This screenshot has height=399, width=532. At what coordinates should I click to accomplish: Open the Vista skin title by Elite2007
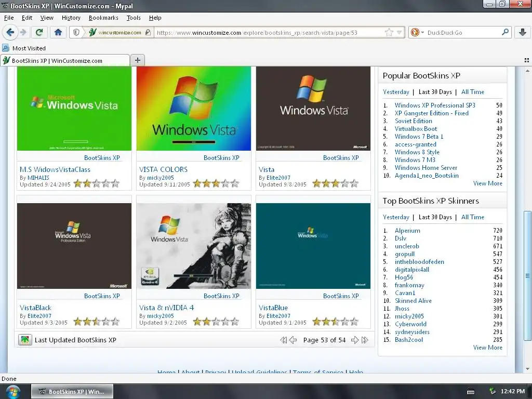pos(267,169)
